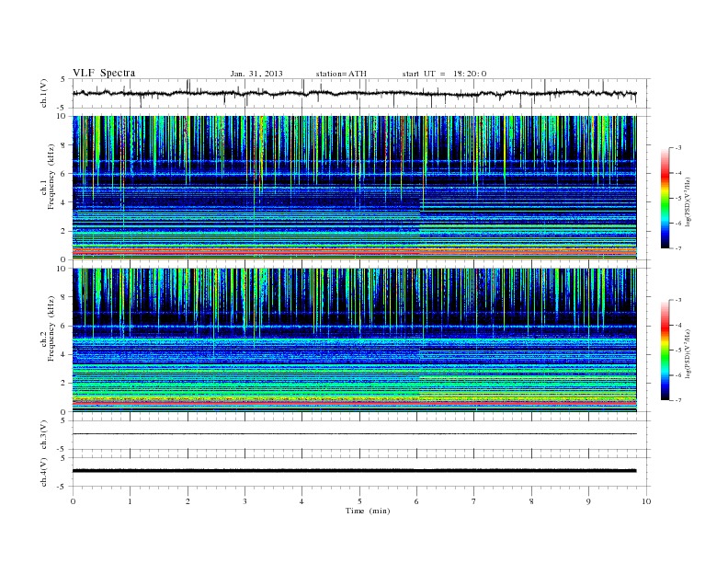Click the '-7' tick on ch.2 color bar

coord(677,400)
